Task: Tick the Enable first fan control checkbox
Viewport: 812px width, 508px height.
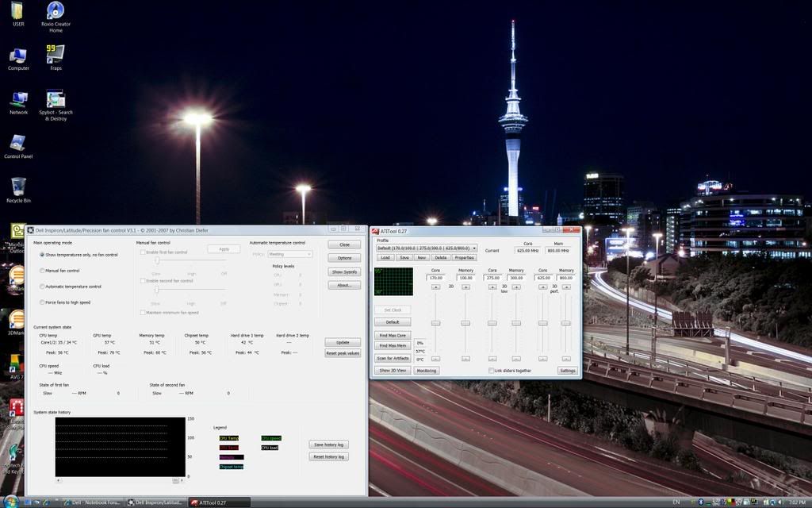Action: tap(143, 252)
